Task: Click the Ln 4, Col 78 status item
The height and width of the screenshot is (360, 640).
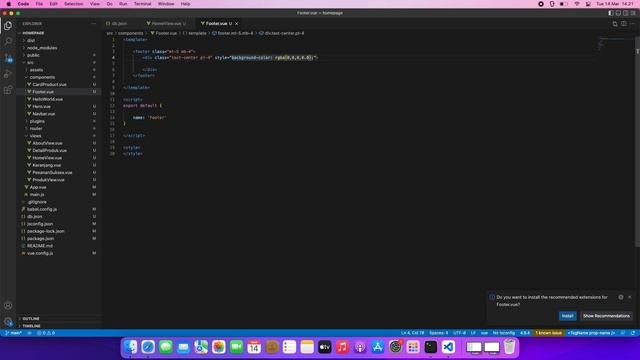Action: coord(412,333)
